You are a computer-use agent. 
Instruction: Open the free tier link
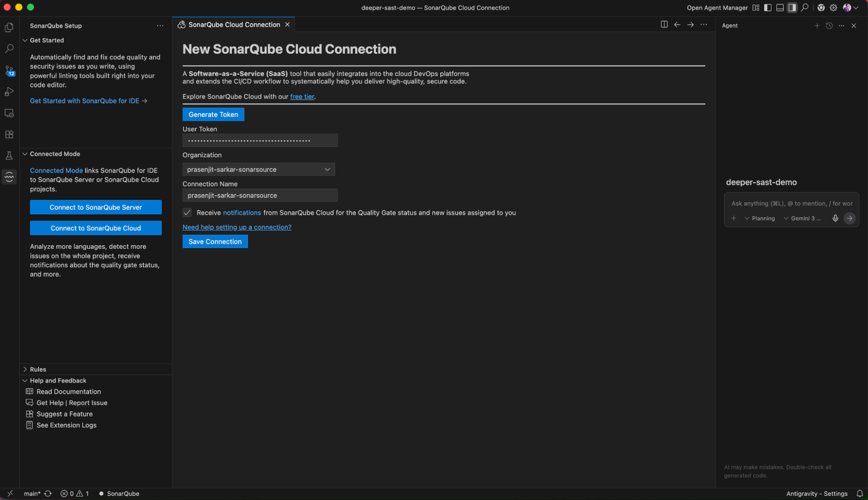pos(302,97)
